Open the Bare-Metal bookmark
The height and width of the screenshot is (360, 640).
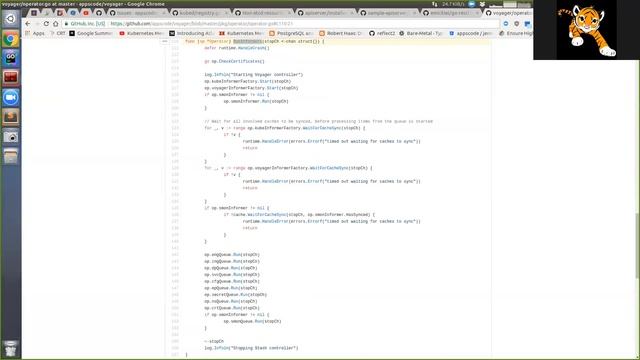coord(421,33)
